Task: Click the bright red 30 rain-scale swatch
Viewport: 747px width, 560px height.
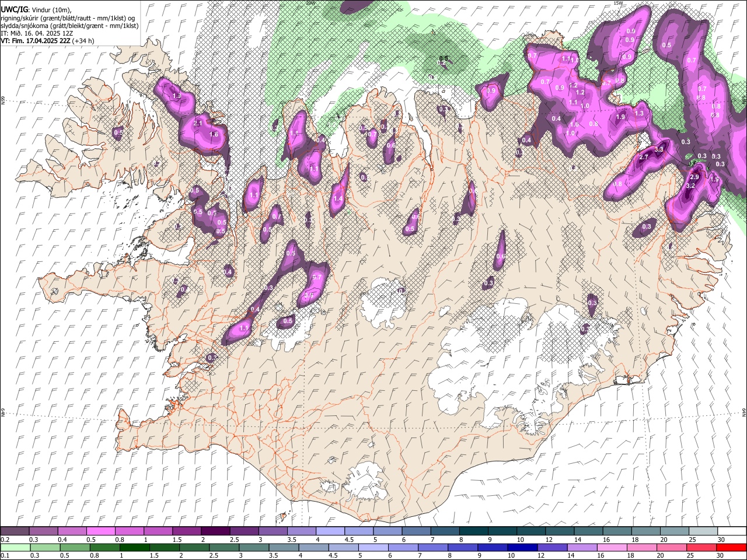Action: click(x=731, y=547)
